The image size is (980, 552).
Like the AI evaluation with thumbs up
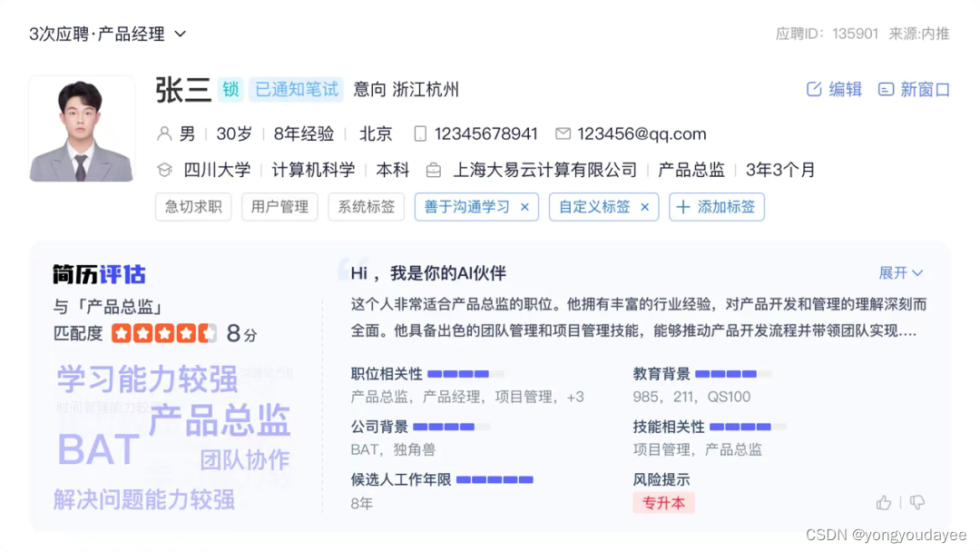click(x=883, y=503)
